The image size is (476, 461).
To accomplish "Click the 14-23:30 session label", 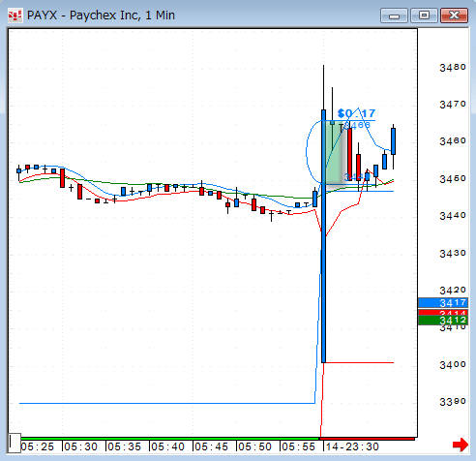I will point(352,446).
